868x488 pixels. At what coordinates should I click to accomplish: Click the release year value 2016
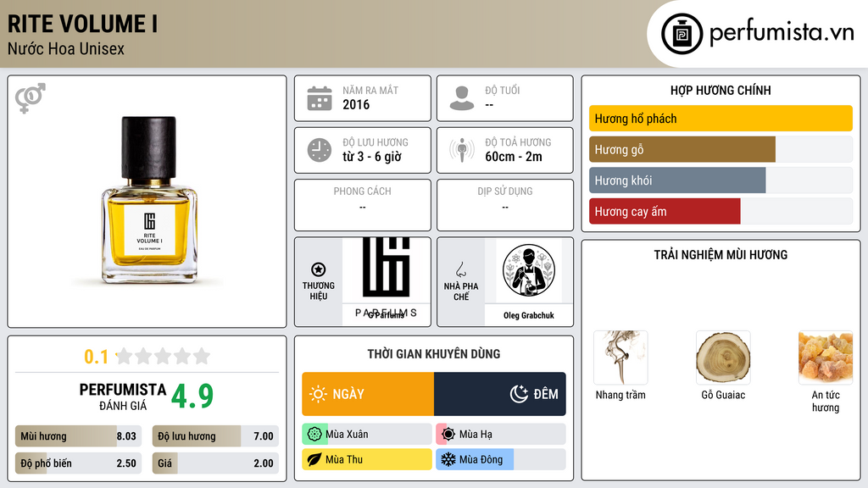[x=356, y=104]
